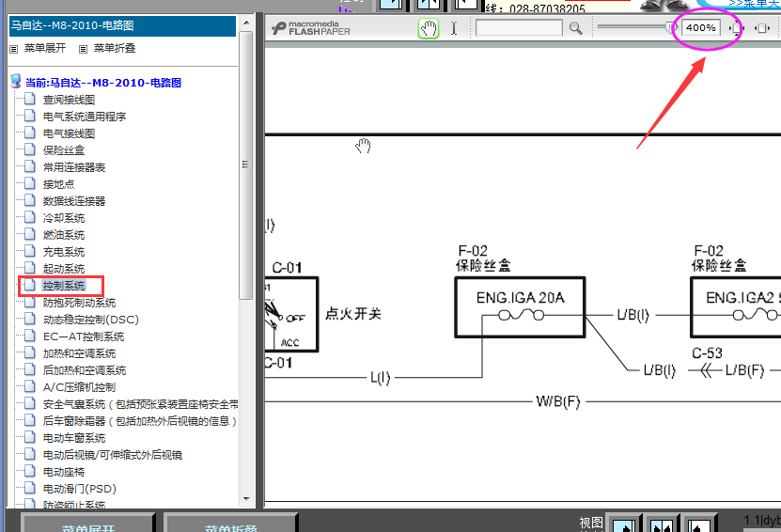Viewport: 781px width, 532px height.
Task: Open 安全气囊系统 entry in the tree
Action: (x=140, y=404)
